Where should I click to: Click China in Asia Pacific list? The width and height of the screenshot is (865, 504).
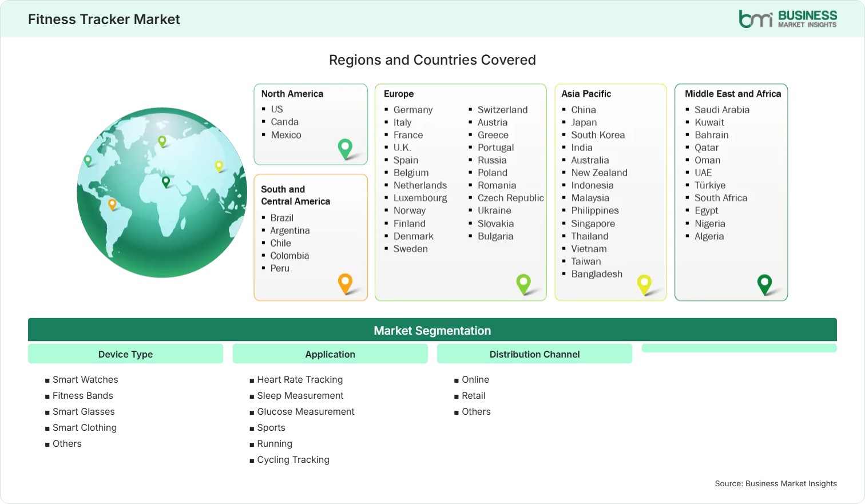[584, 110]
